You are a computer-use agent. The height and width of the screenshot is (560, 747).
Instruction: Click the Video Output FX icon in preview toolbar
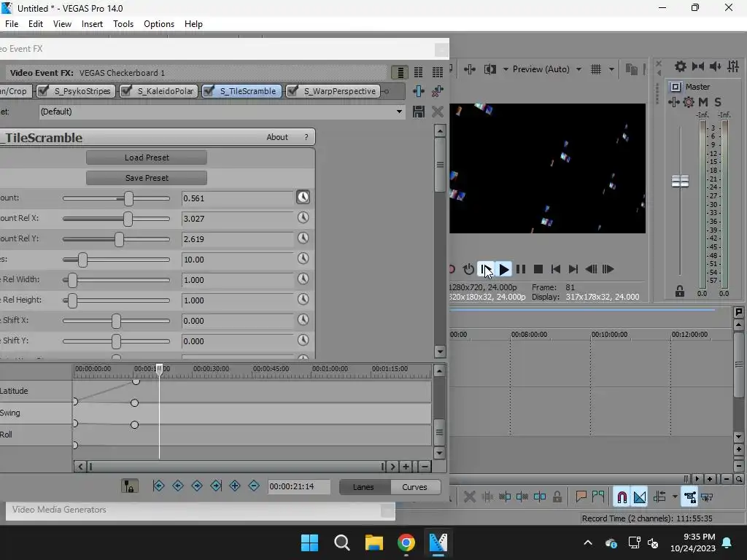point(470,69)
